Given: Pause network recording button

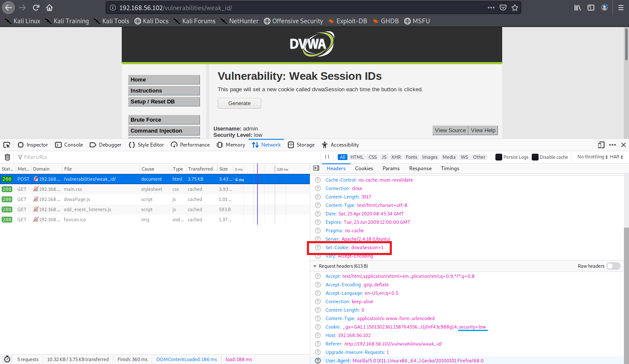Looking at the screenshot, I should [x=327, y=157].
